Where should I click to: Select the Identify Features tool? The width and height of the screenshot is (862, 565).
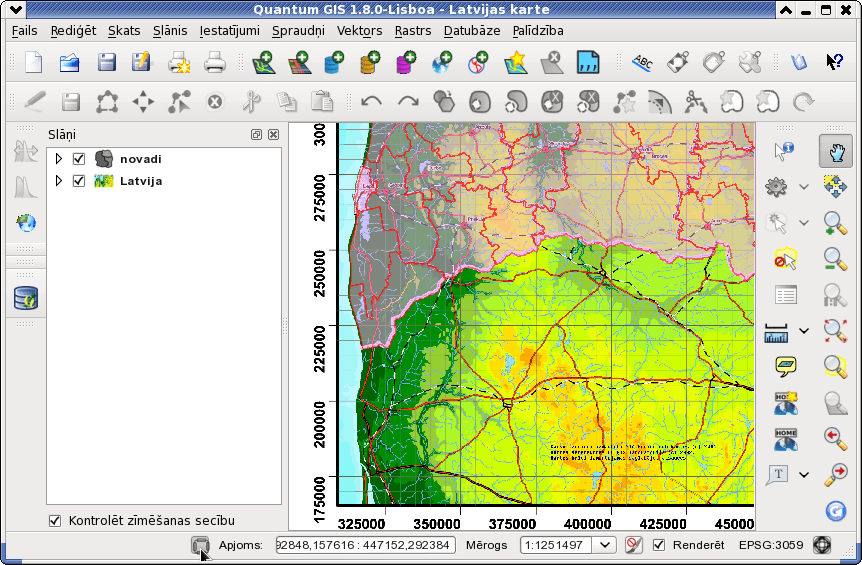click(x=783, y=151)
